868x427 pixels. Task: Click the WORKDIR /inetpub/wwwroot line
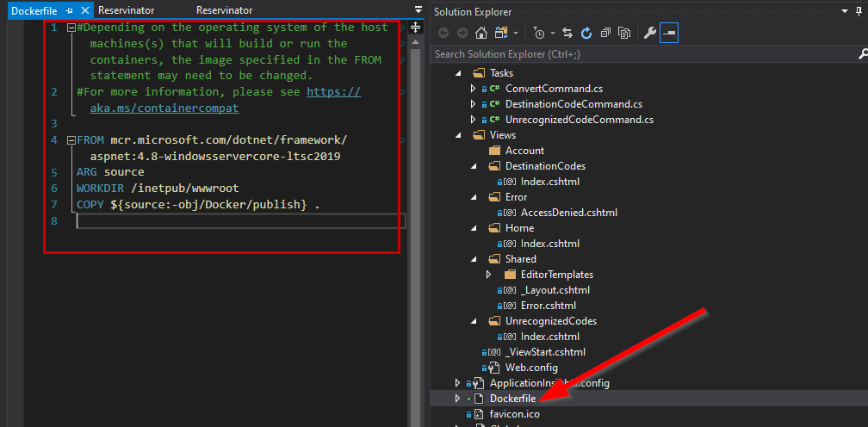tap(158, 188)
